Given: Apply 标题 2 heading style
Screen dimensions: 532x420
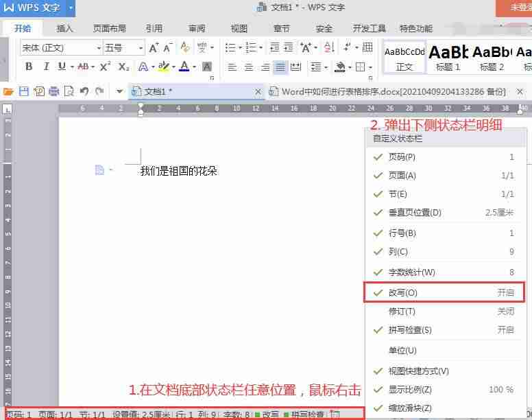Looking at the screenshot, I should click(492, 57).
